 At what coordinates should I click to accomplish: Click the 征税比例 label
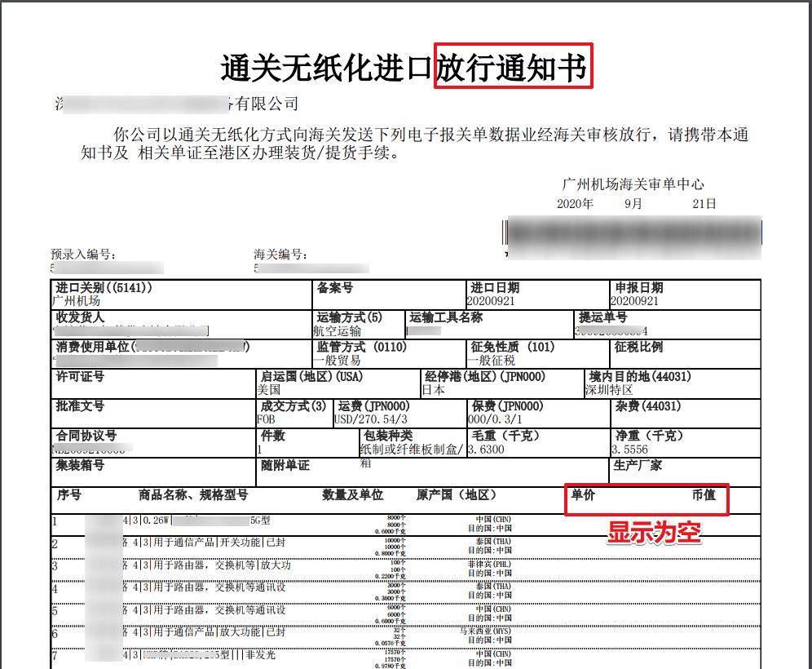(638, 347)
